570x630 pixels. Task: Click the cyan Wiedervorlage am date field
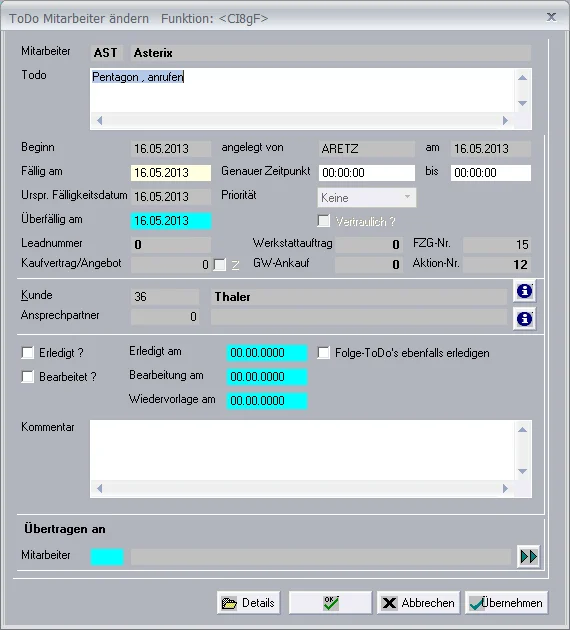267,401
